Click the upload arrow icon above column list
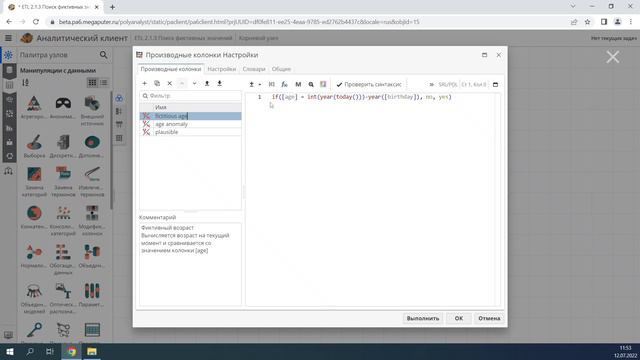The height and width of the screenshot is (360, 640). [207, 83]
